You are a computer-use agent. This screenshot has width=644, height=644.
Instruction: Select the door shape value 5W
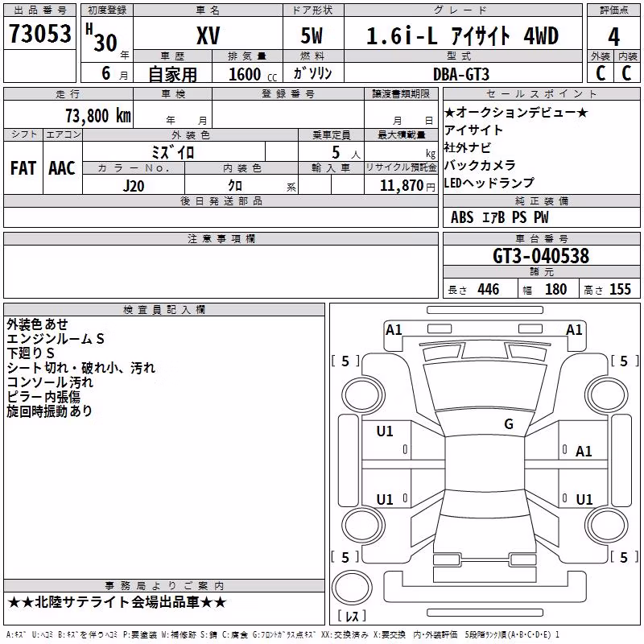click(x=312, y=35)
